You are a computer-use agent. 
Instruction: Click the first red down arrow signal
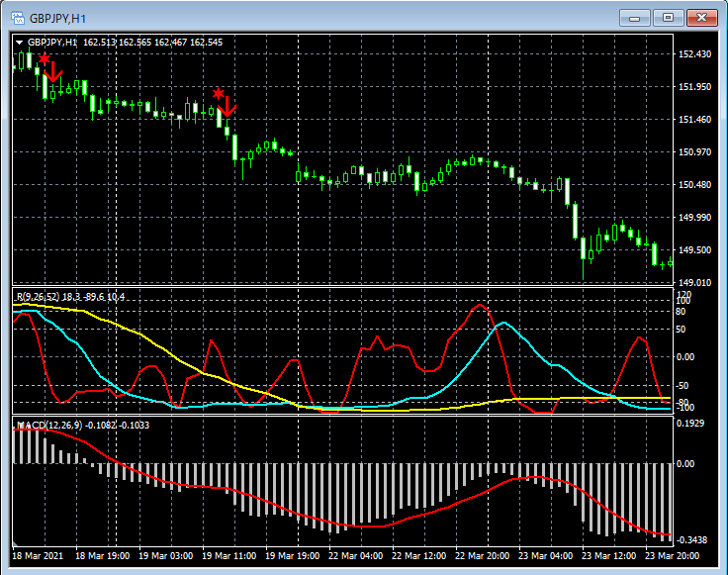[53, 70]
